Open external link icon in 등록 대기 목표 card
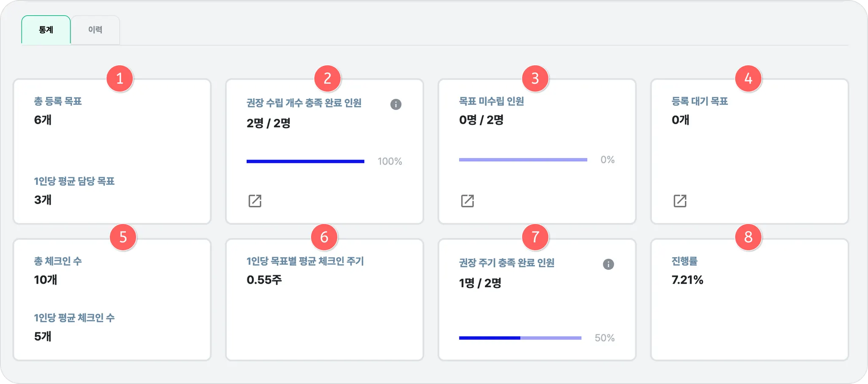This screenshot has height=384, width=868. click(x=680, y=201)
